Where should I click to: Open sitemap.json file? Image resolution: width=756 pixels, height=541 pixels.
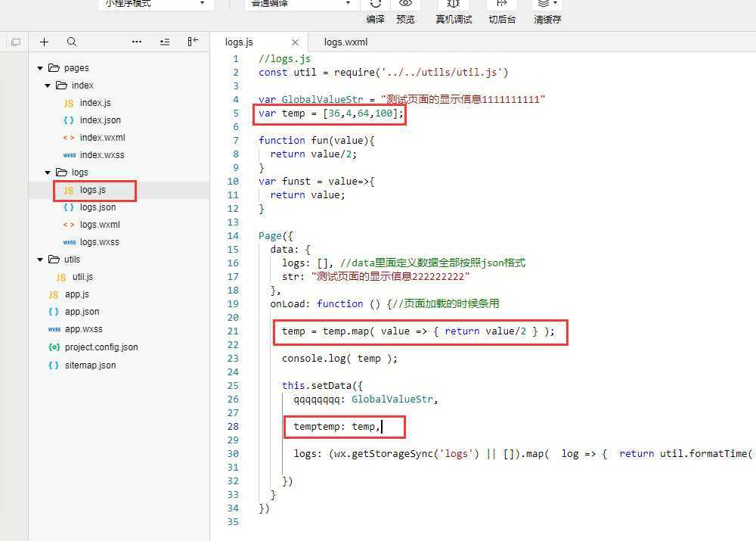(x=90, y=365)
